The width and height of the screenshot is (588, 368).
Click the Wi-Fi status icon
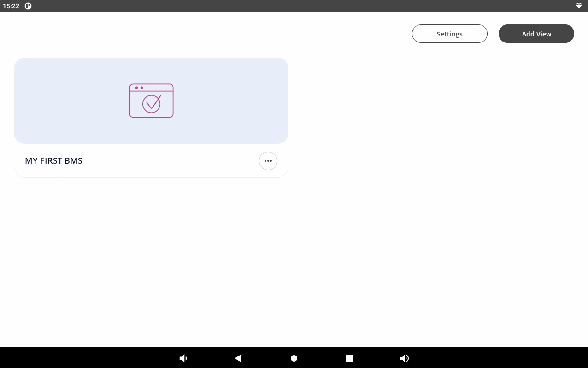tap(579, 6)
